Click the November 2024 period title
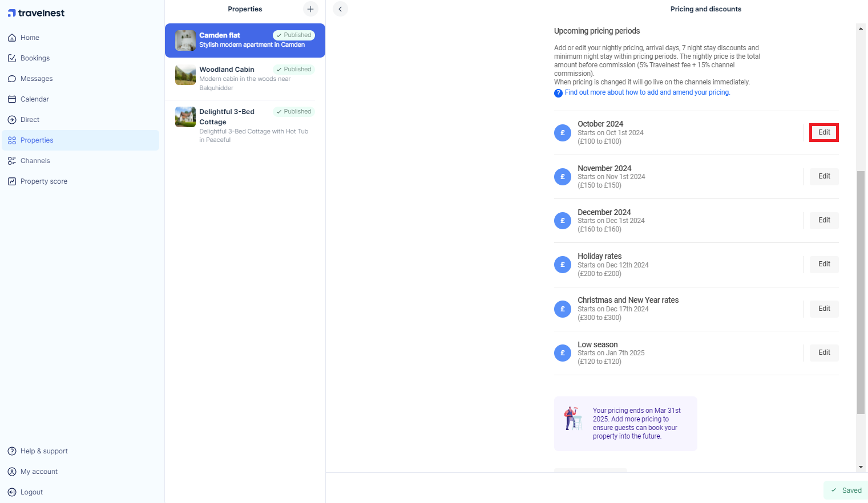Screen dimensions: 868x503 click(604, 168)
